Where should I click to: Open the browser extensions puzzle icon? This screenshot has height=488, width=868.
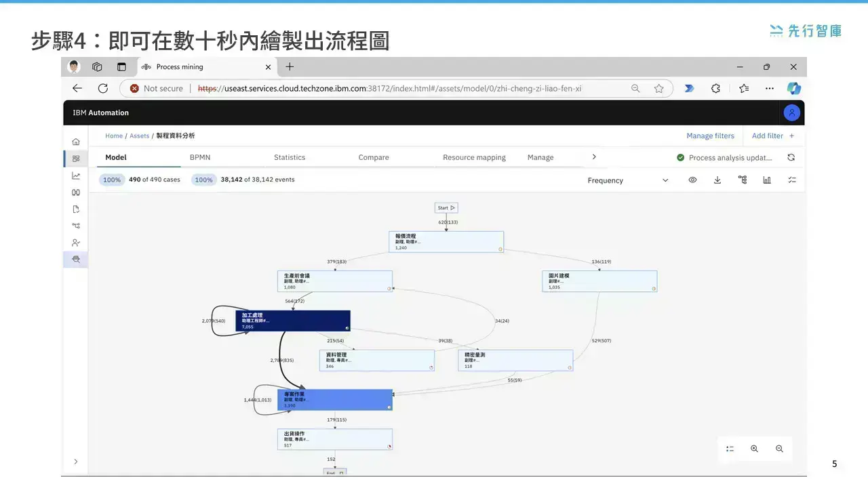[x=715, y=88]
